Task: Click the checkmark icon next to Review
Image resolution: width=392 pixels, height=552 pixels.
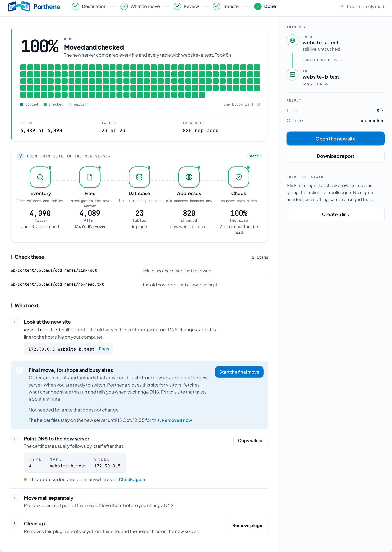Action: click(177, 6)
